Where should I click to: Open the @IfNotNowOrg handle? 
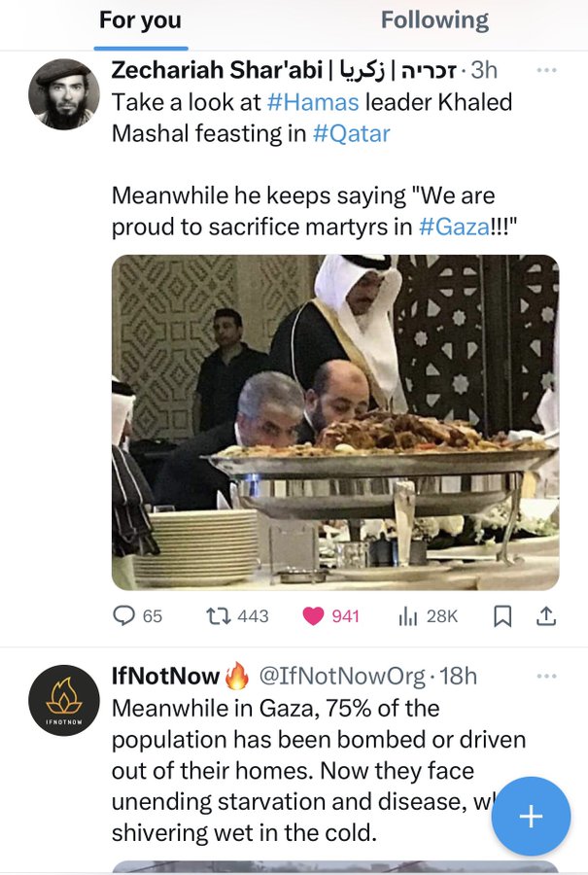coord(339,676)
